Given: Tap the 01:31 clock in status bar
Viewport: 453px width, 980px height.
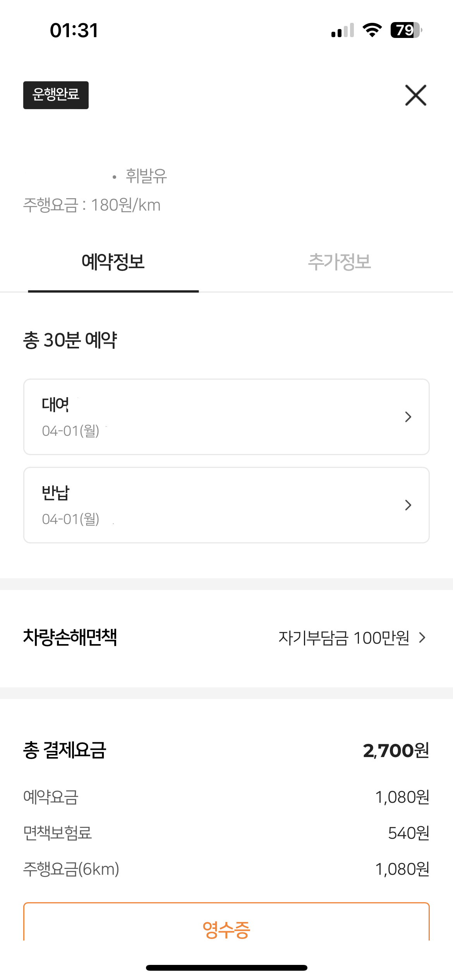Looking at the screenshot, I should coord(74,31).
